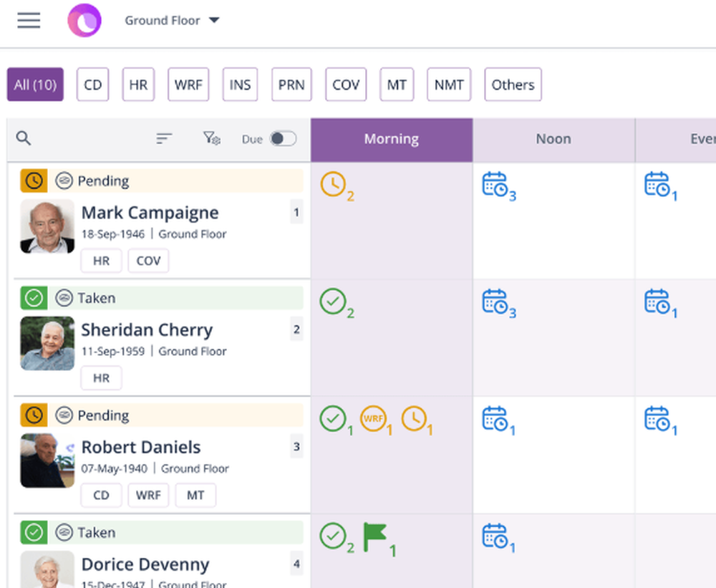Click the WRF icon in Robert Daniels' Morning cell
Screen dimensions: 716x588
coord(374,419)
